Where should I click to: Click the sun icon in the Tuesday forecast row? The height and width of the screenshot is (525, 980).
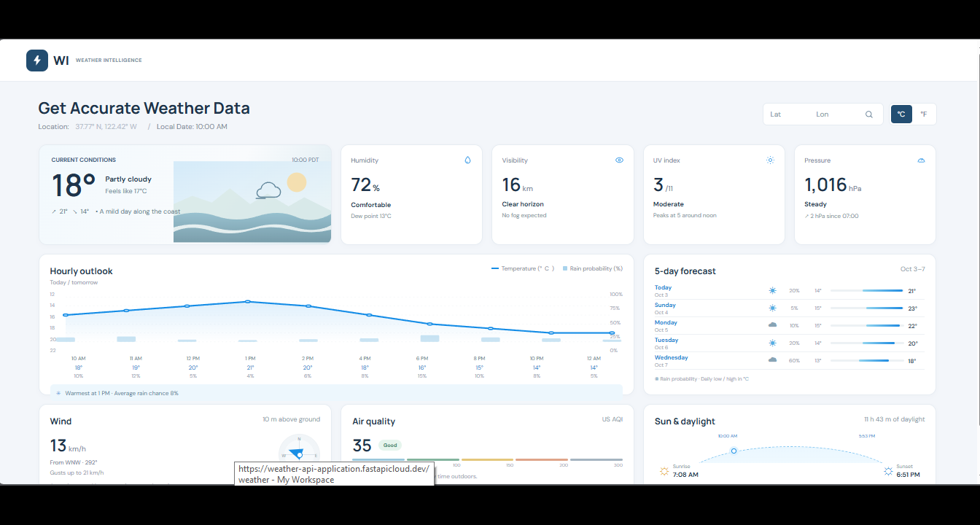[772, 343]
